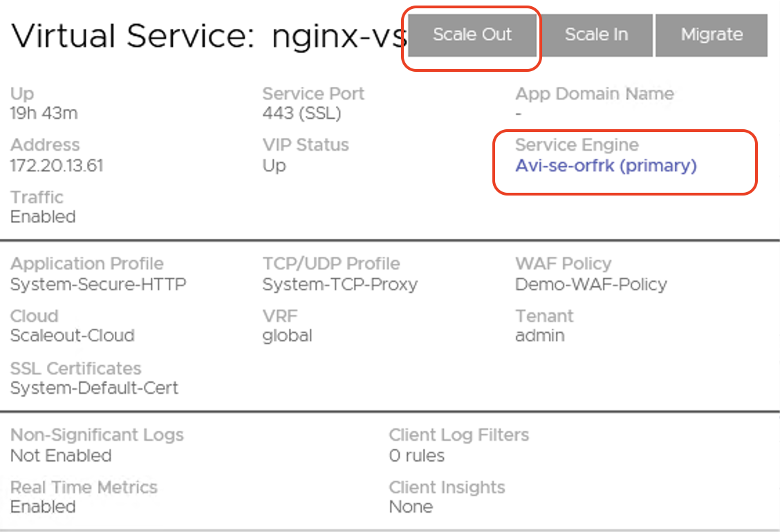
Task: Select the App Domain Name label
Action: point(595,93)
